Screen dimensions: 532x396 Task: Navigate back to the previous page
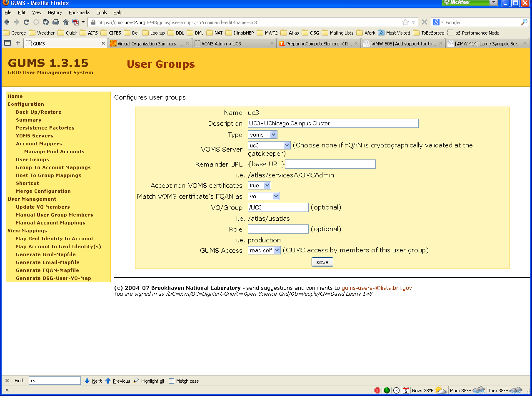[x=7, y=22]
